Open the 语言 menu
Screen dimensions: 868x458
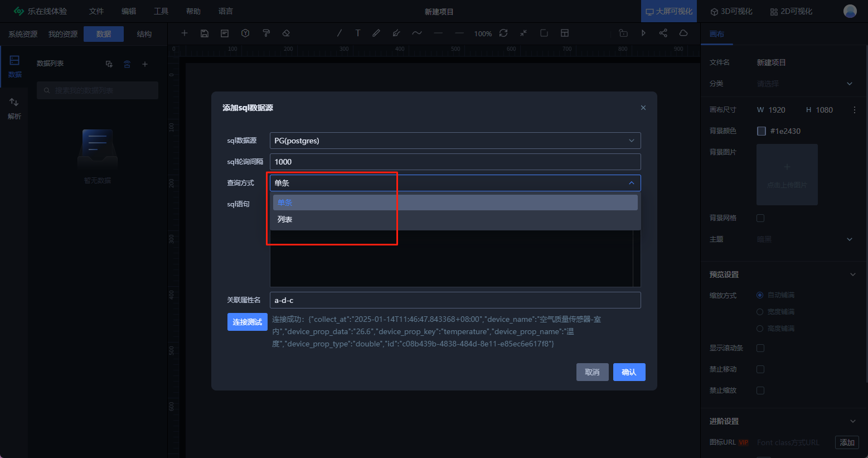point(226,11)
